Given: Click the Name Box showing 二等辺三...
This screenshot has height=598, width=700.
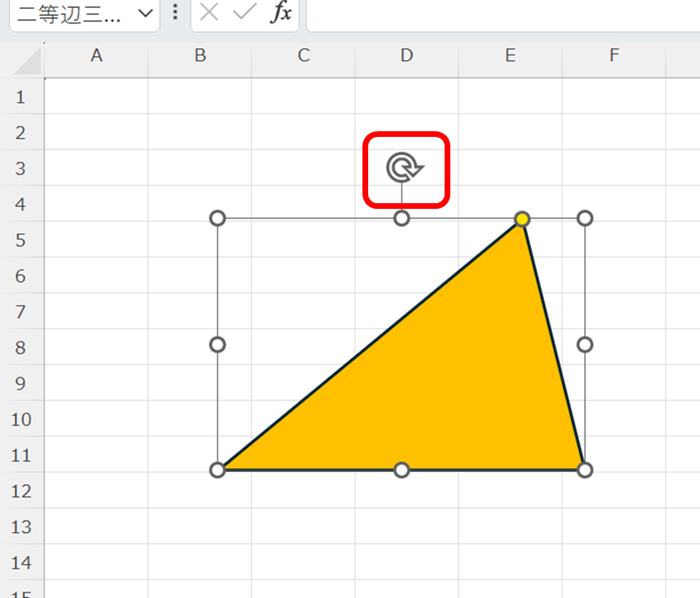Looking at the screenshot, I should [x=70, y=13].
